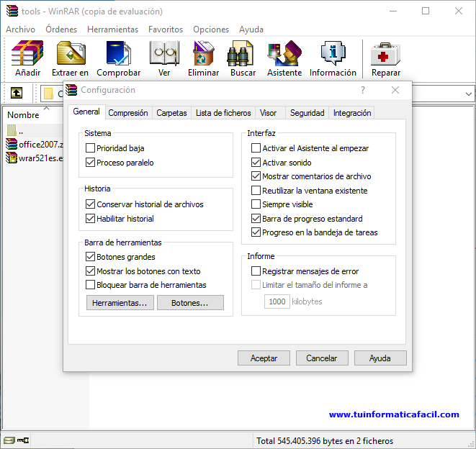Toggle Mostrar los botones con texto
Viewport: 476px width, 449px height.
pyautogui.click(x=90, y=271)
